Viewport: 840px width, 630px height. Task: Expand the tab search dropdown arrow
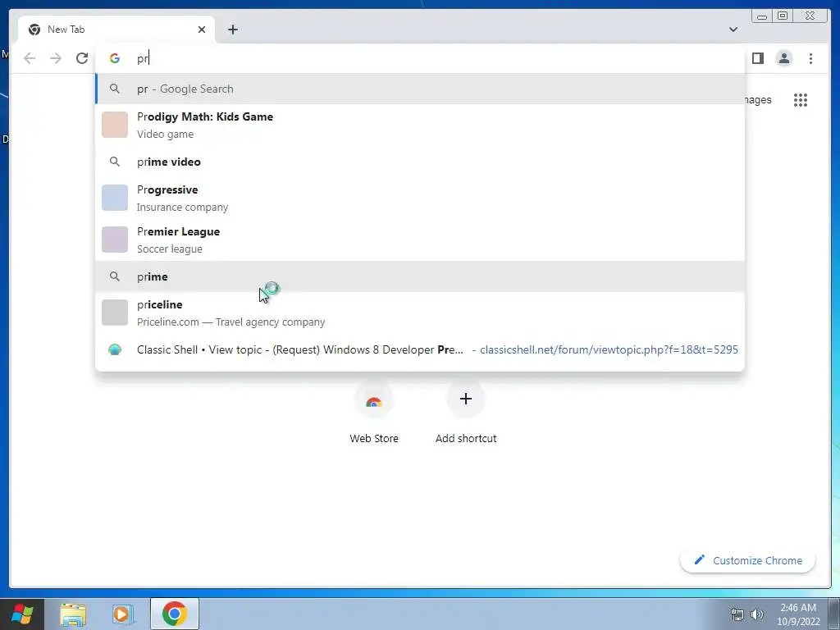click(733, 30)
